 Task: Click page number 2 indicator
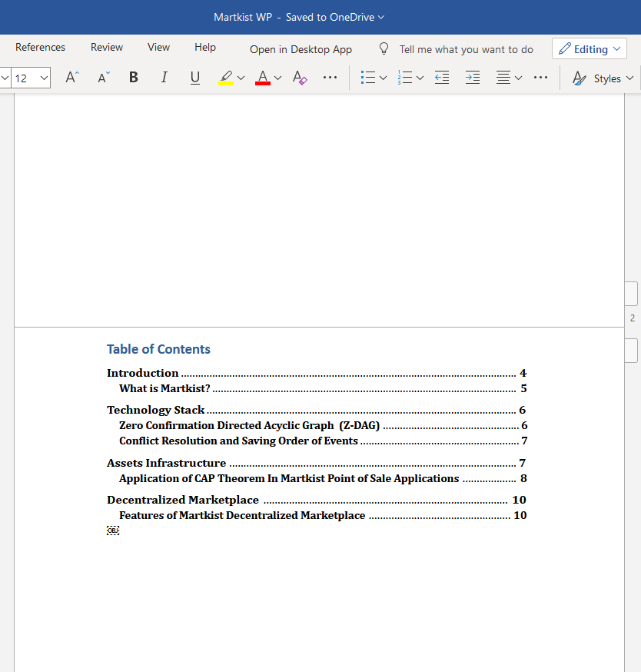[x=633, y=318]
